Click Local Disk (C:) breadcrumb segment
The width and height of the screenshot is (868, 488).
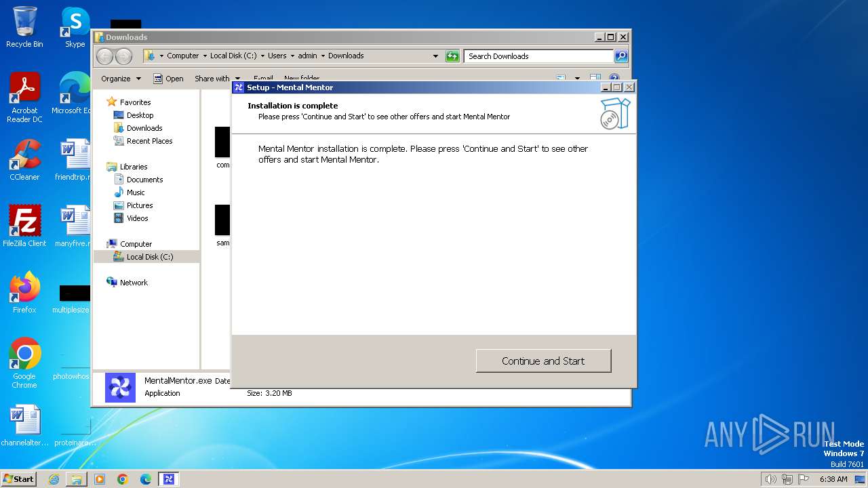point(233,56)
